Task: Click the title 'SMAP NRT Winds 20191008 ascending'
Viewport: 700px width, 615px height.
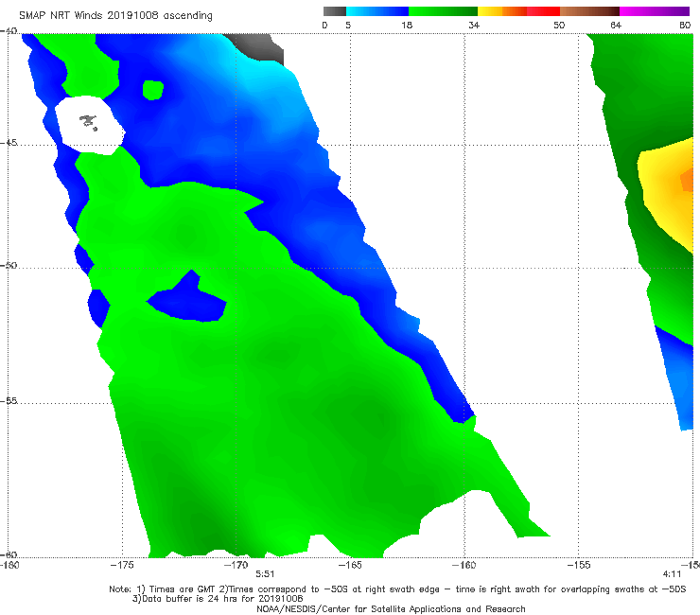Action: click(115, 16)
